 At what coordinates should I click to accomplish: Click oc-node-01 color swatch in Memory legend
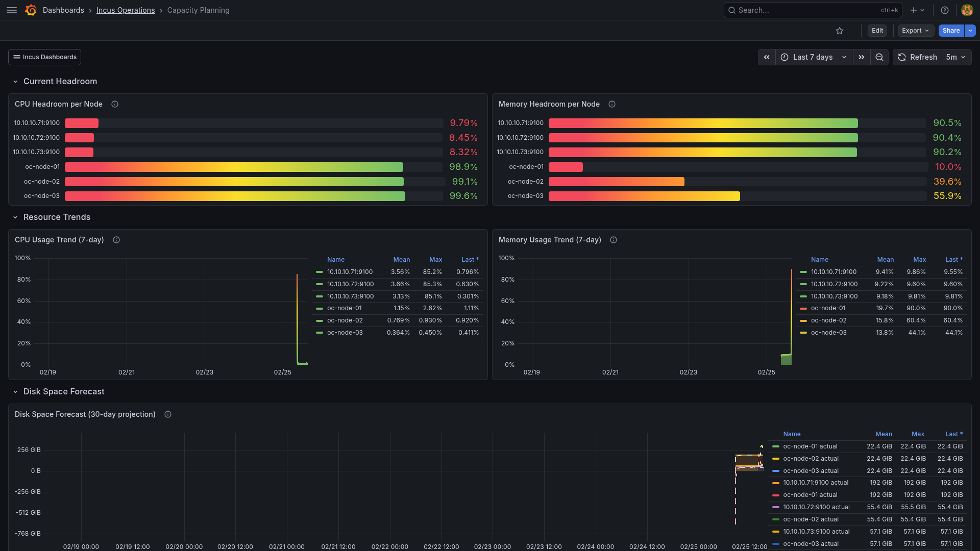(803, 309)
